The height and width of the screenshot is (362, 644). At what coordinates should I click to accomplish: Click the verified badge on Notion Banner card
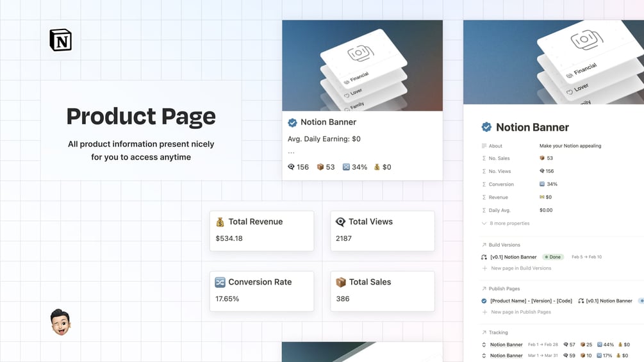tap(292, 122)
